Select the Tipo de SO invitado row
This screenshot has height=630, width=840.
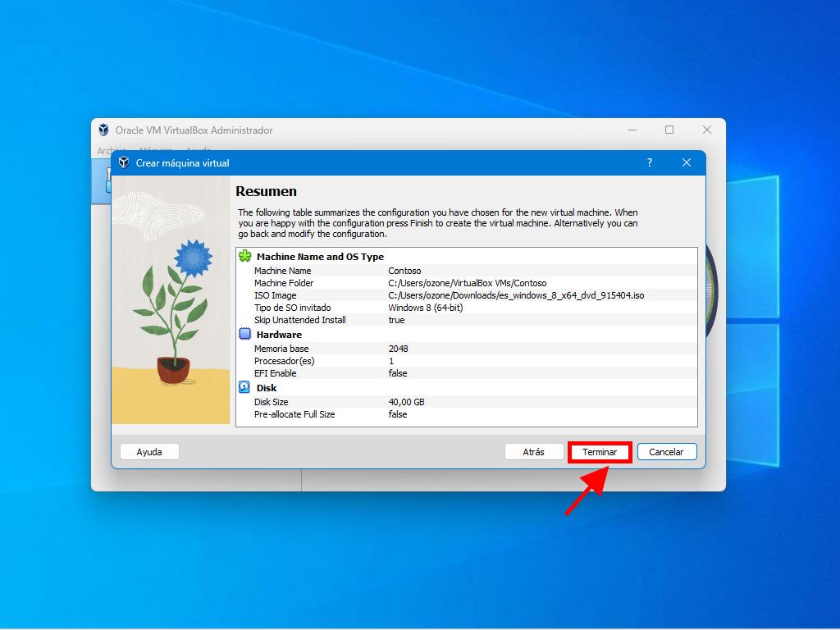tap(466, 308)
